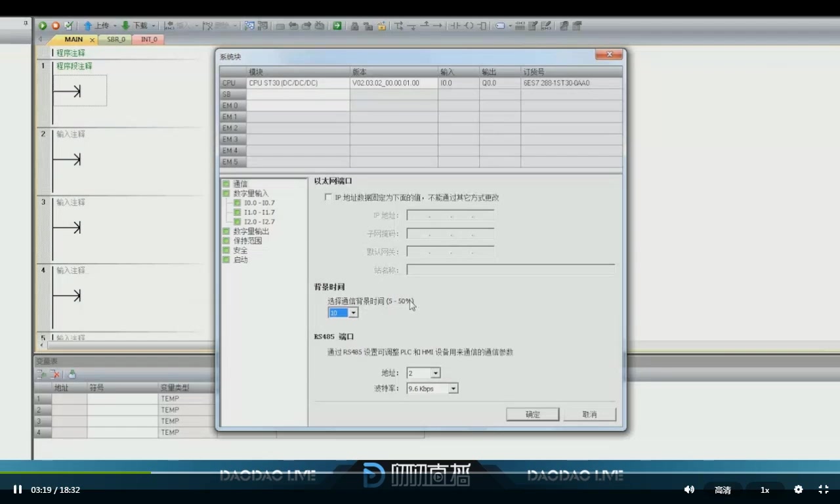Select 安全 tree node
Image resolution: width=840 pixels, height=504 pixels.
tap(240, 250)
